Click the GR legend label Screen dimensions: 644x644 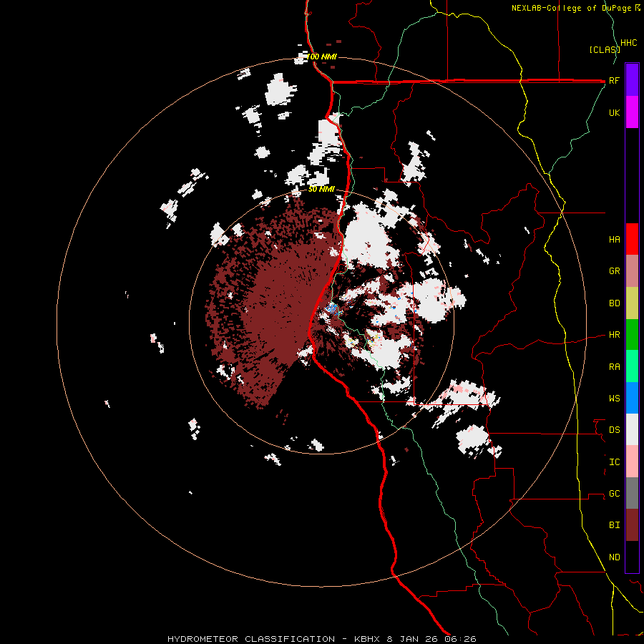[614, 271]
